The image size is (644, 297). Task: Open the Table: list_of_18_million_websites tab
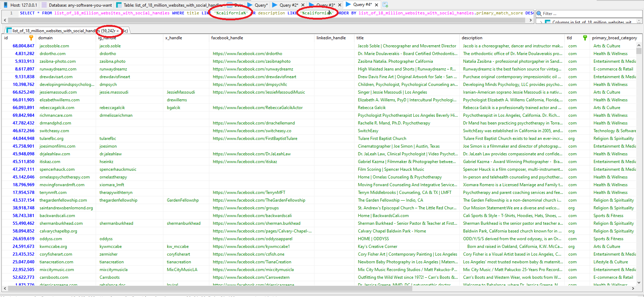pos(169,5)
